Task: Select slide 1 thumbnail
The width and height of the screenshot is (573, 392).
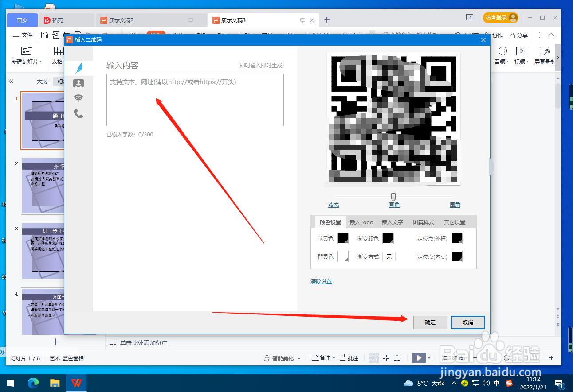Action: click(x=43, y=120)
